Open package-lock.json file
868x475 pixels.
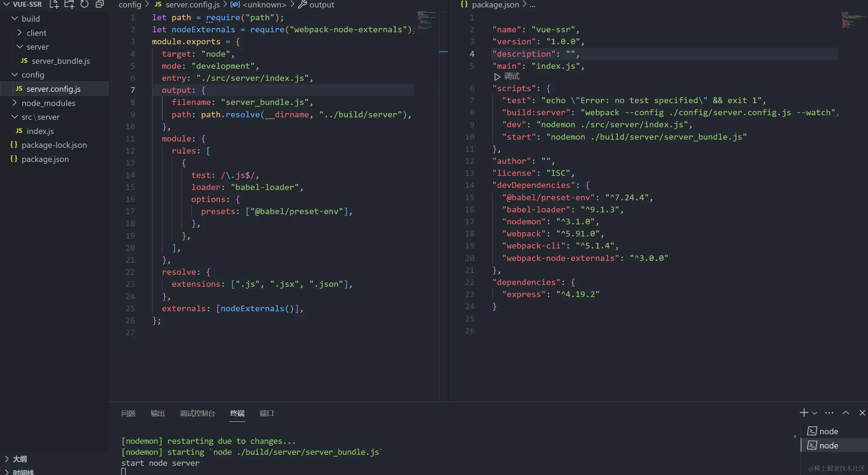pos(54,145)
